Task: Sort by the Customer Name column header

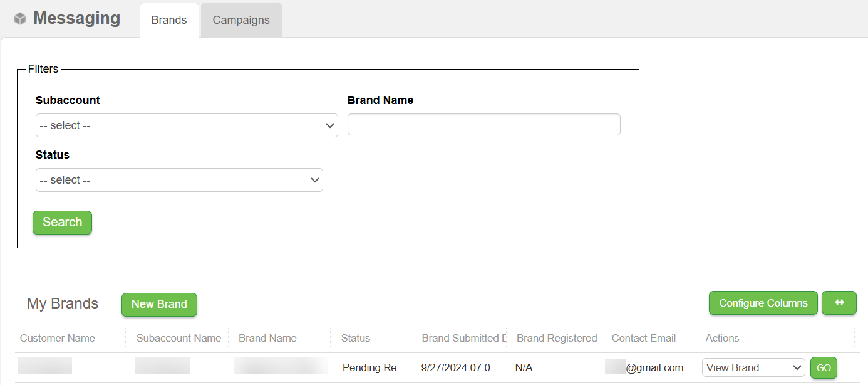Action: tap(58, 338)
